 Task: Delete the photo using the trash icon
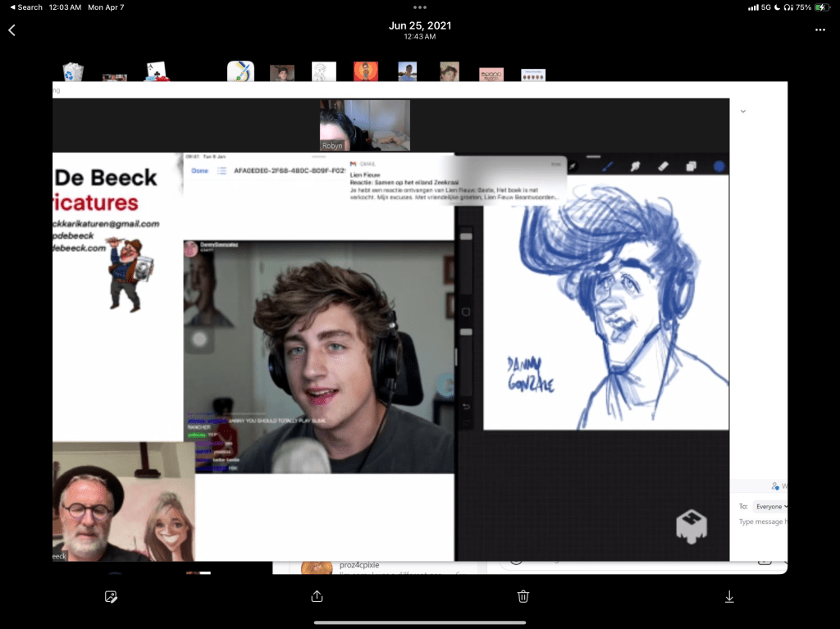pos(523,597)
